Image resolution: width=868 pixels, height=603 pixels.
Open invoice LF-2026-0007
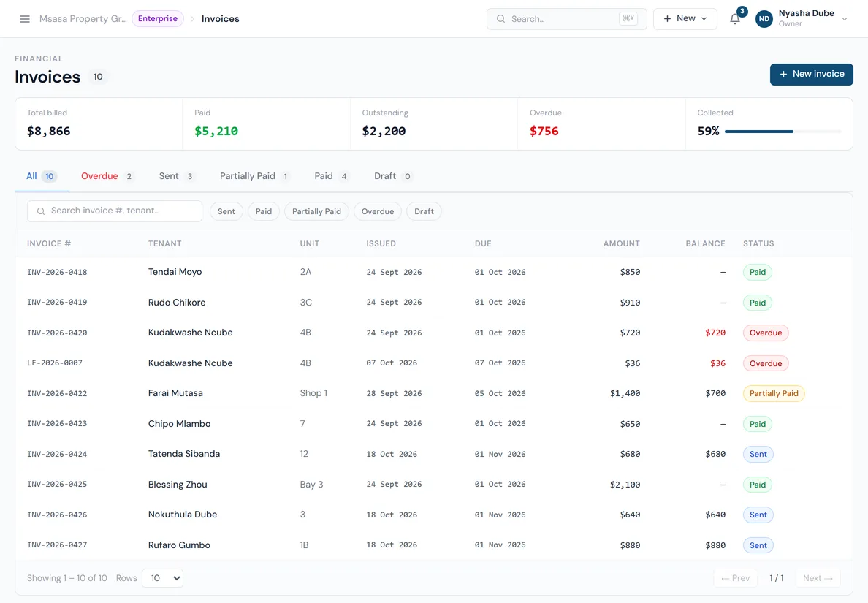pyautogui.click(x=55, y=363)
